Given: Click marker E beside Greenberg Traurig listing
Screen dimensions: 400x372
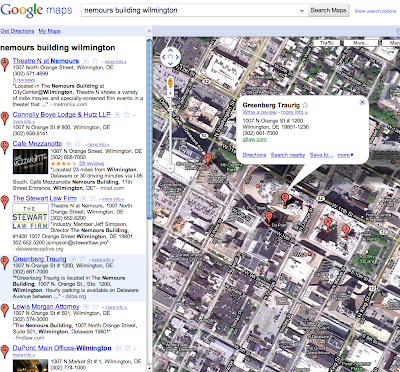Looking at the screenshot, I should [x=4, y=263].
